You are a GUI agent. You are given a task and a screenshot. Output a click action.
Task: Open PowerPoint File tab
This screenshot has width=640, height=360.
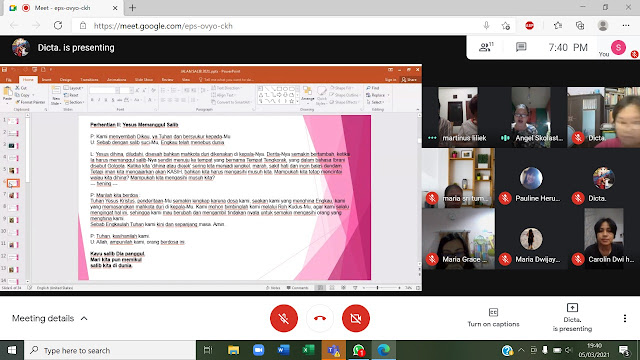[x=9, y=80]
